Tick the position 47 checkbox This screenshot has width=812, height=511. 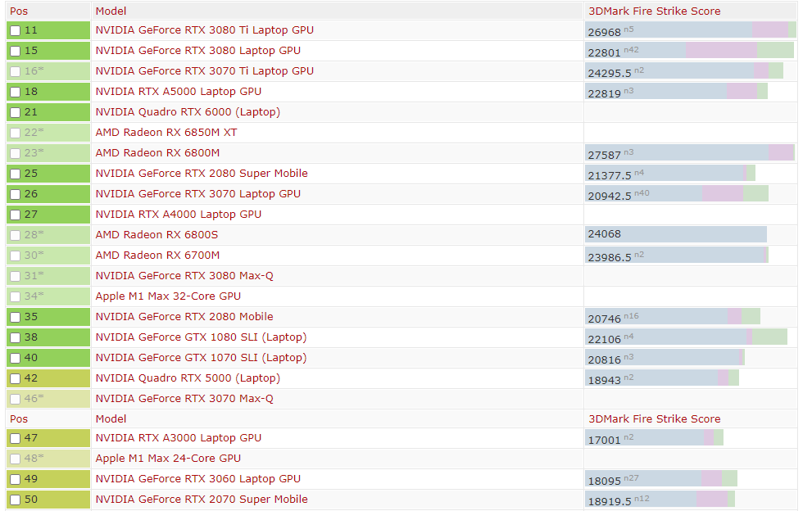click(x=16, y=438)
